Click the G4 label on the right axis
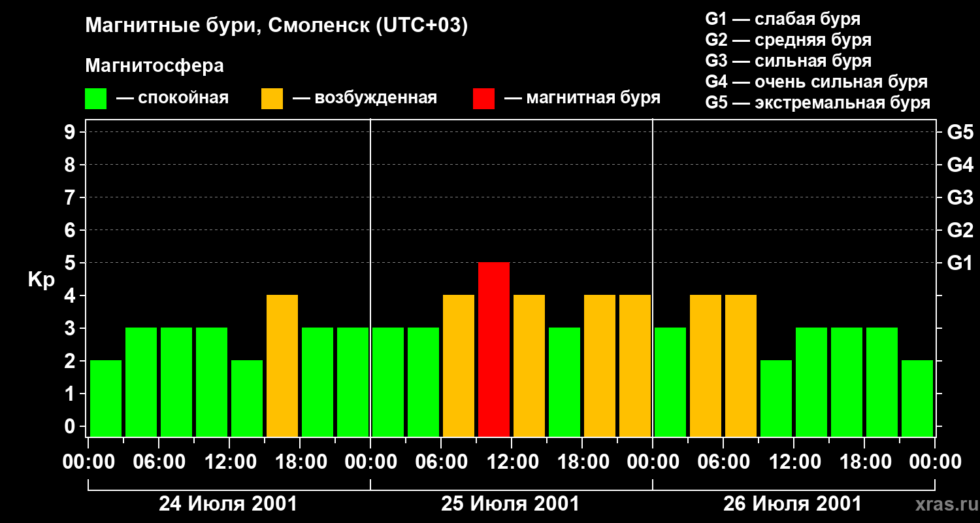Image resolution: width=980 pixels, height=523 pixels. point(960,165)
